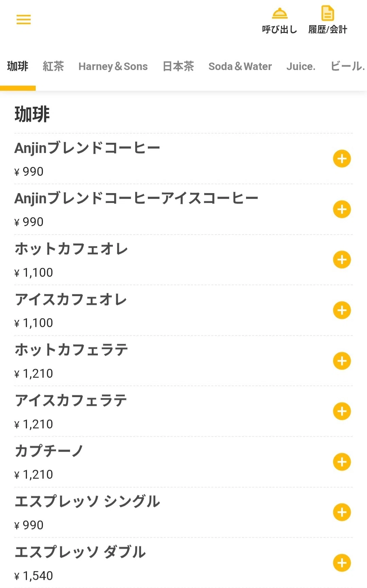Switch to the 紅茶 tab
The width and height of the screenshot is (367, 588).
coord(53,66)
